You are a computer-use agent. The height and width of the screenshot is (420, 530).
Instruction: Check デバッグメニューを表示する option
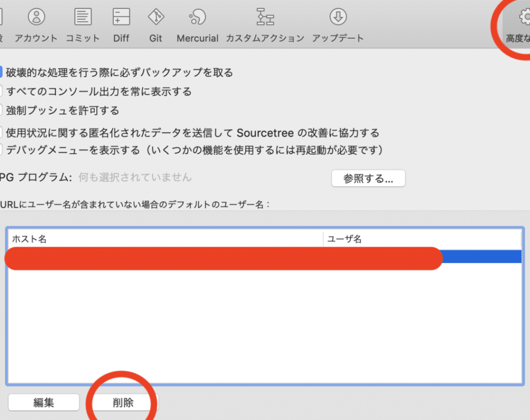click(x=2, y=150)
